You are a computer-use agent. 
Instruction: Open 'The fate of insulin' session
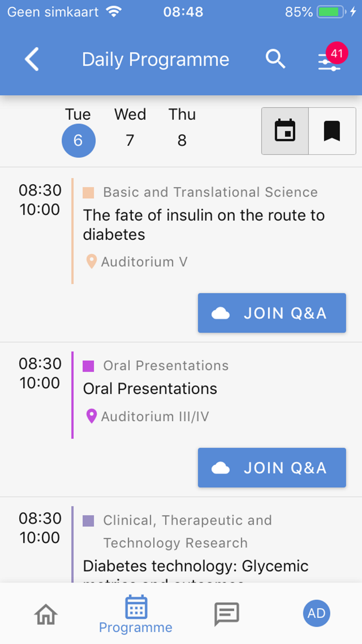(204, 225)
